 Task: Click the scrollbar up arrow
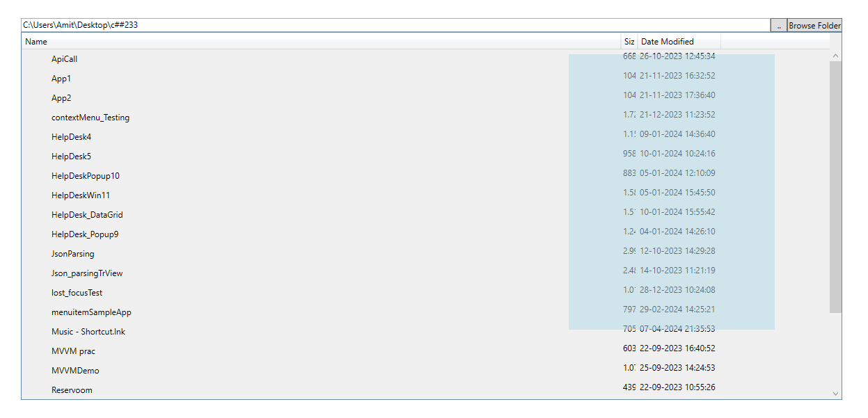click(x=835, y=54)
